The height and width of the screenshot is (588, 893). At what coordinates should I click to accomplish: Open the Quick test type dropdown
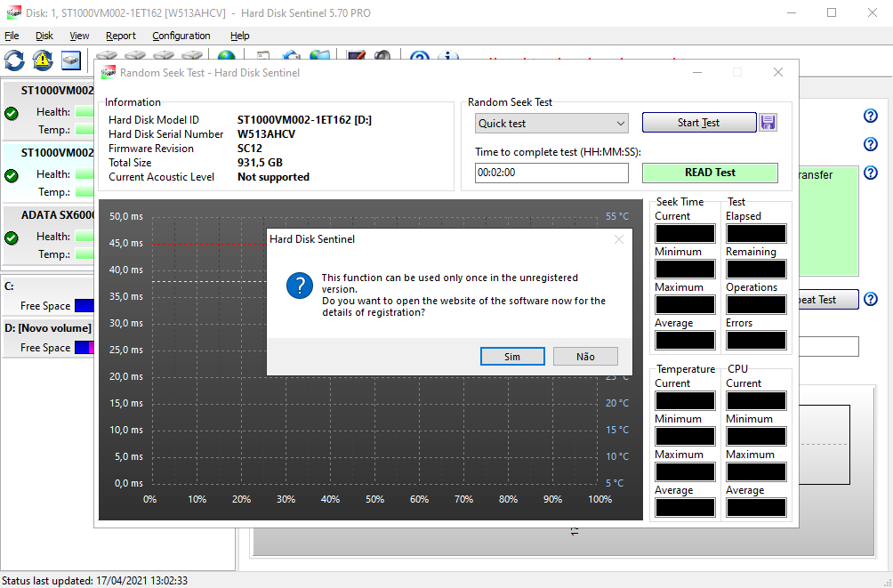pos(551,124)
